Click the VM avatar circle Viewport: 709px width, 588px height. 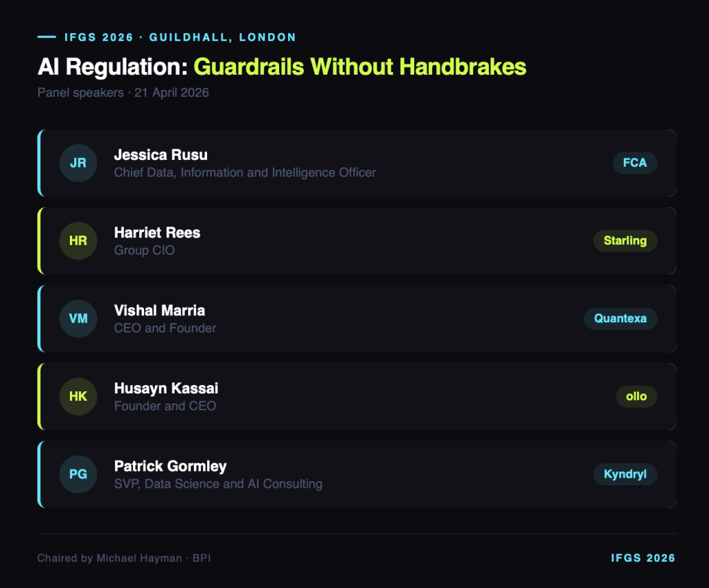pyautogui.click(x=78, y=319)
